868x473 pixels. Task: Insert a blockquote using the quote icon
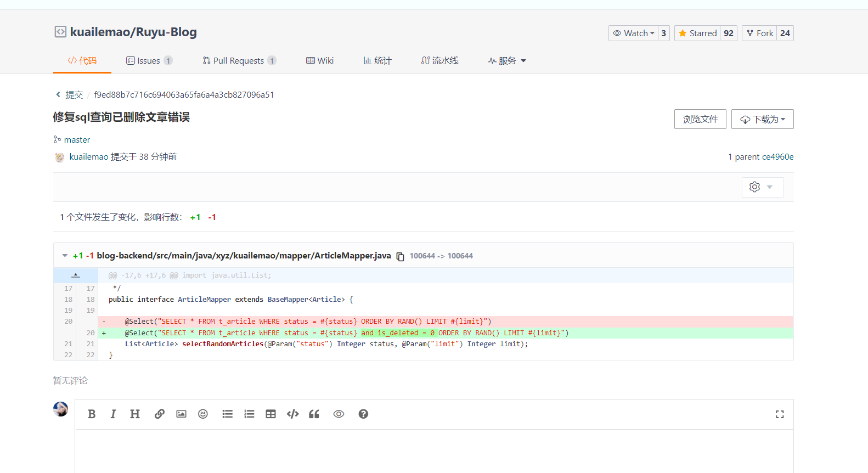tap(314, 414)
